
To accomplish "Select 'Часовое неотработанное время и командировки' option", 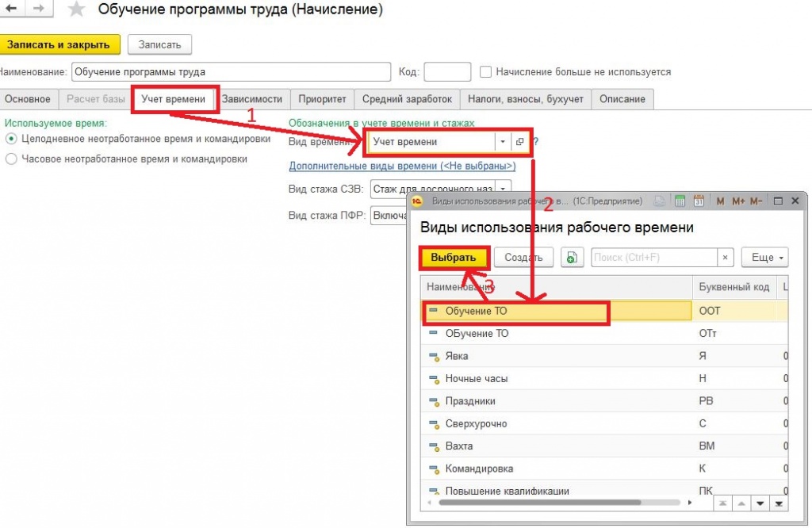I will pyautogui.click(x=11, y=159).
